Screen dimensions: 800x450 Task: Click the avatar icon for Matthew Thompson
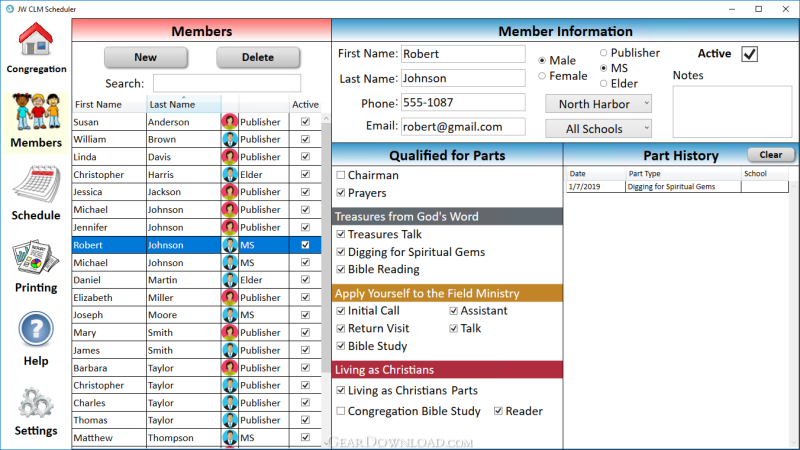pyautogui.click(x=230, y=438)
